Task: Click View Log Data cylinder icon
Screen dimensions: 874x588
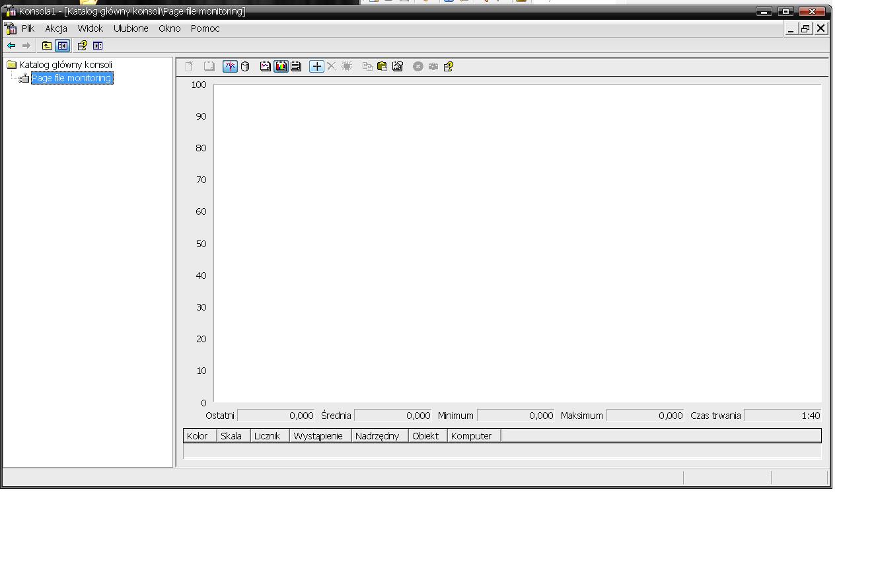Action: tap(245, 66)
